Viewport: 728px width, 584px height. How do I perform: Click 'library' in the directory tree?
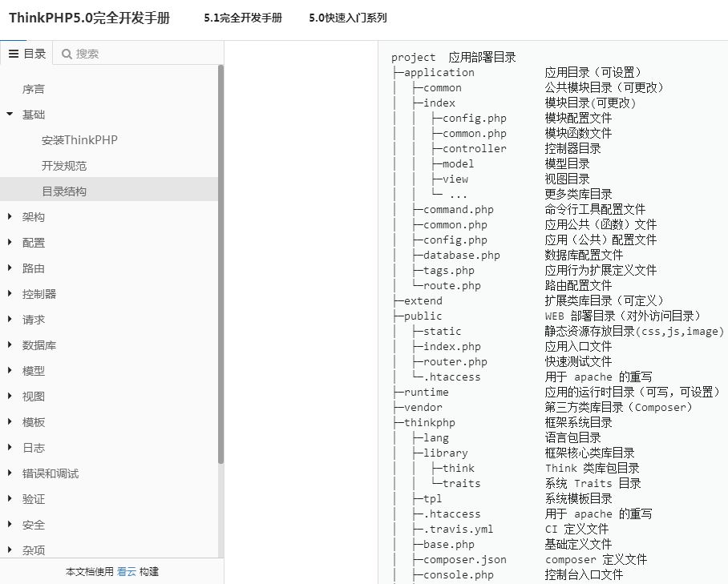tap(445, 453)
